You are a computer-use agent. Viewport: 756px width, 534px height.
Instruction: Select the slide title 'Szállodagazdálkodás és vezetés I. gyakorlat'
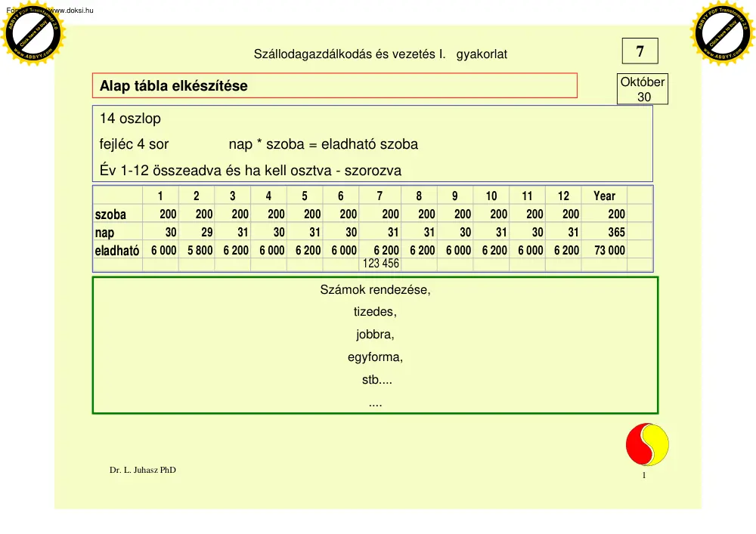pos(380,54)
